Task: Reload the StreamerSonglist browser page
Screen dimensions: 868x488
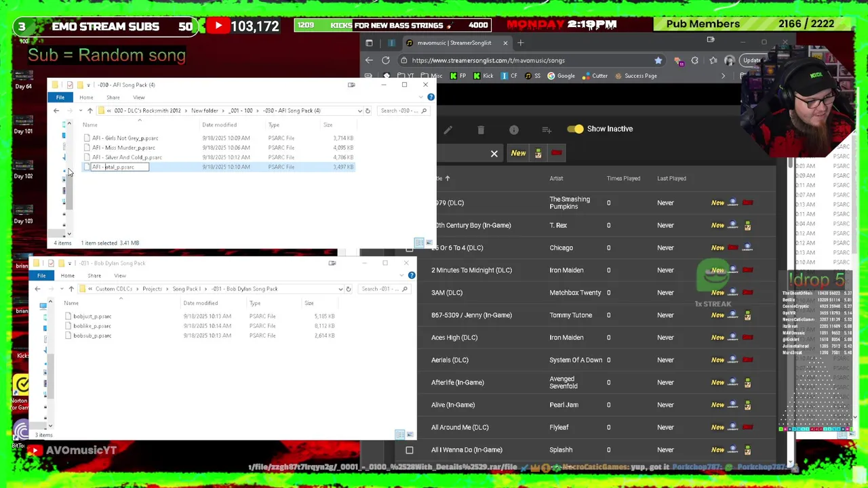Action: click(x=386, y=60)
